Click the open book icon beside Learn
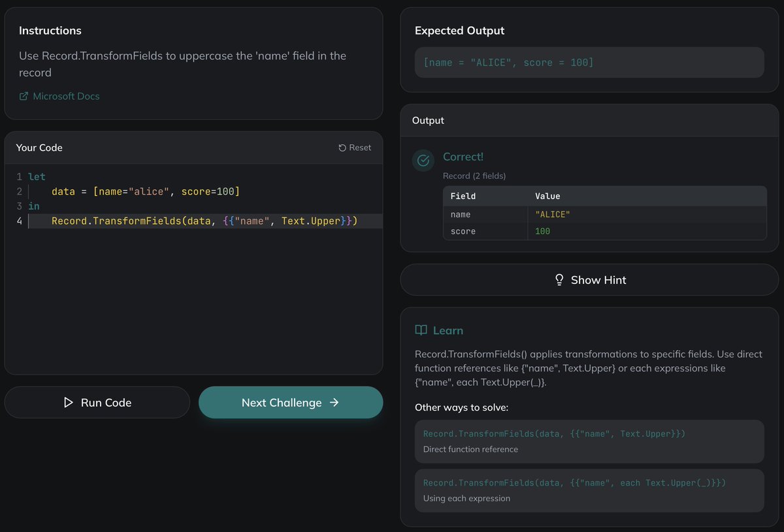Viewport: 784px width, 532px height. tap(421, 330)
